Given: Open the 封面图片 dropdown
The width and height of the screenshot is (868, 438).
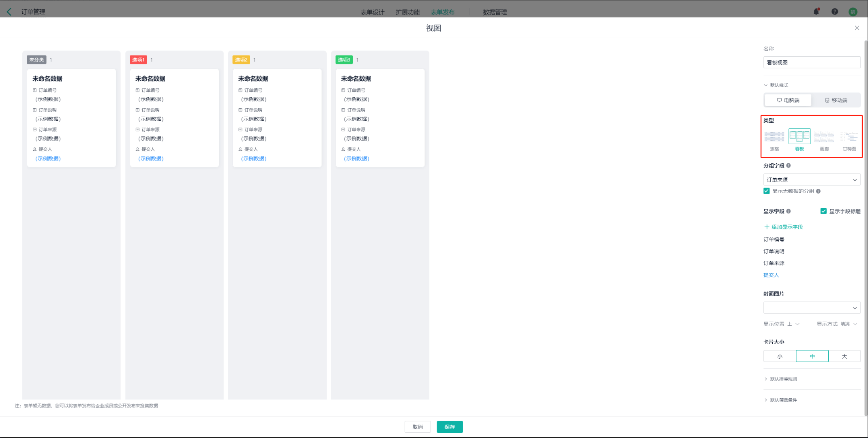Looking at the screenshot, I should point(812,308).
